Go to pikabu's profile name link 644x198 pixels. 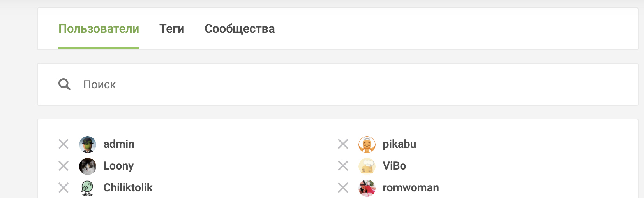point(399,144)
